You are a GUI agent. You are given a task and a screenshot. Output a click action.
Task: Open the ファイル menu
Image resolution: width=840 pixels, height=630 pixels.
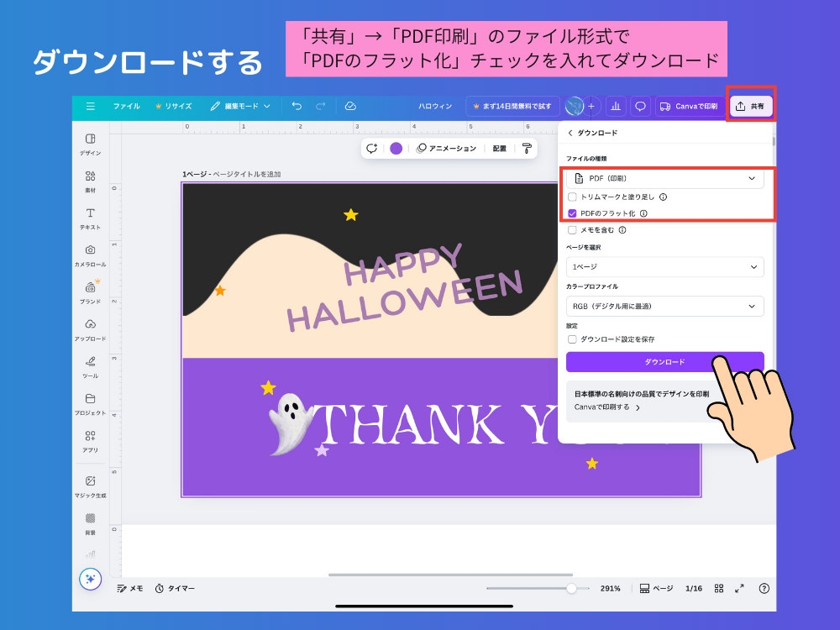(x=126, y=106)
